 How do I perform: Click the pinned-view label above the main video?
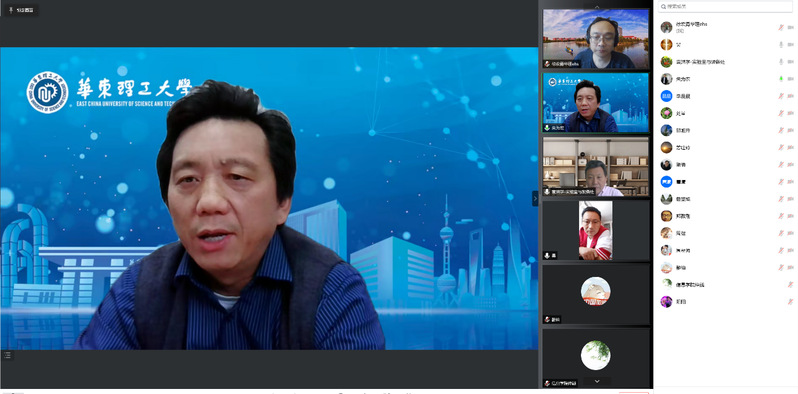21,10
